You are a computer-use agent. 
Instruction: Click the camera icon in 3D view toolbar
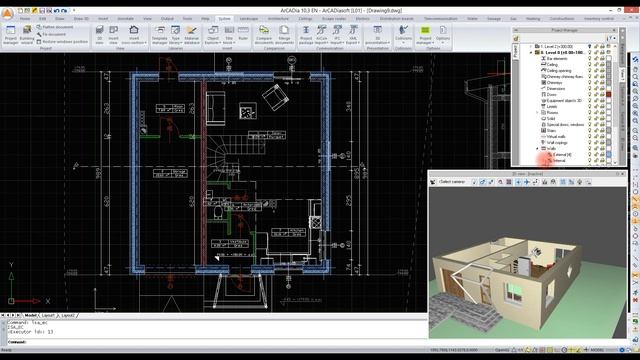pyautogui.click(x=433, y=182)
